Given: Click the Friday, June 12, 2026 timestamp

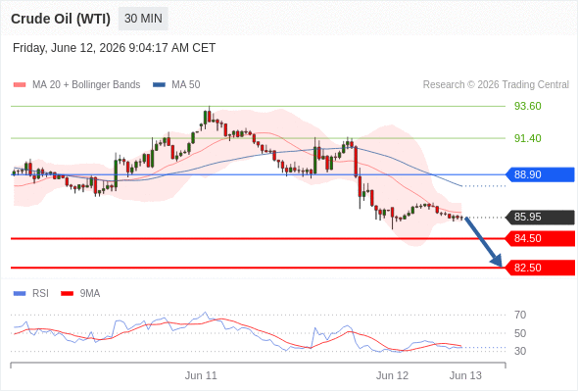Looking at the screenshot, I should 114,48.
